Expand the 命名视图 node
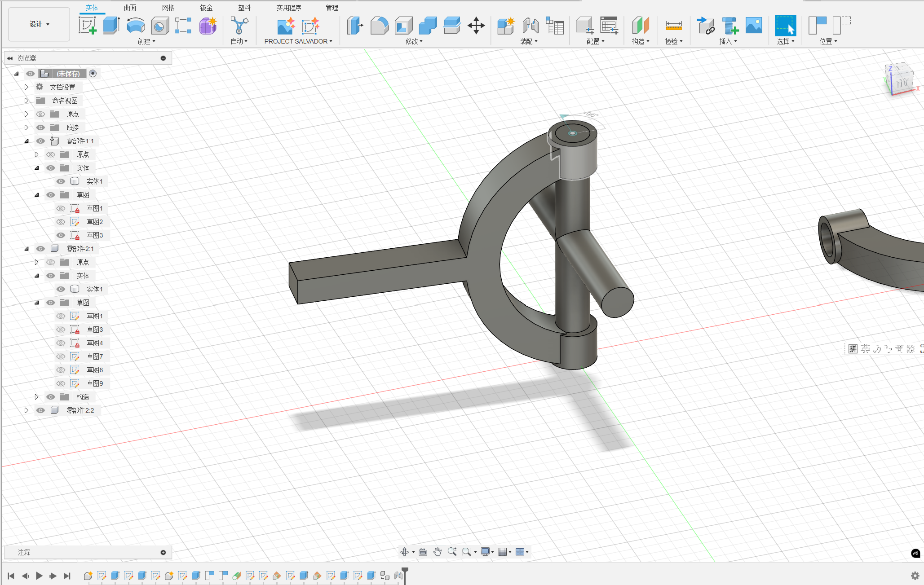This screenshot has height=585, width=924. pos(27,101)
